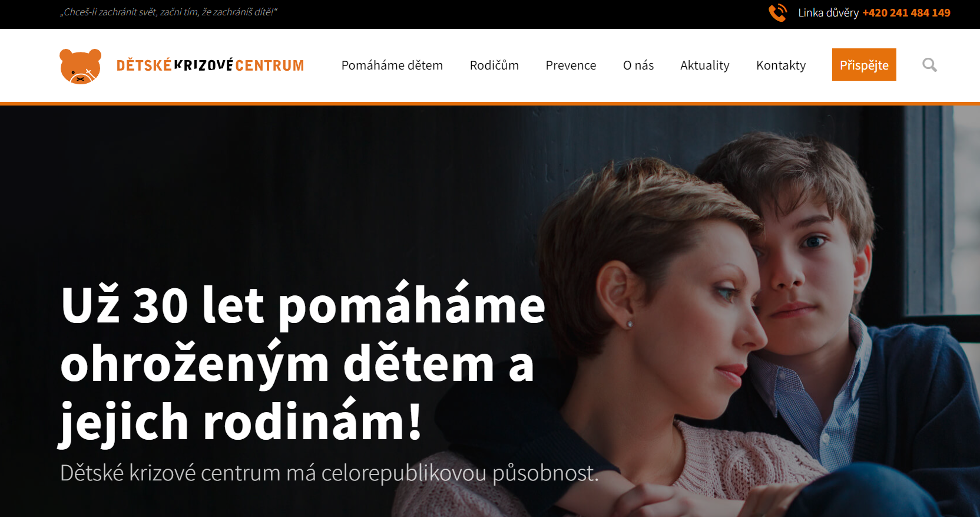
Task: Navigate to Aktuality
Action: point(705,65)
